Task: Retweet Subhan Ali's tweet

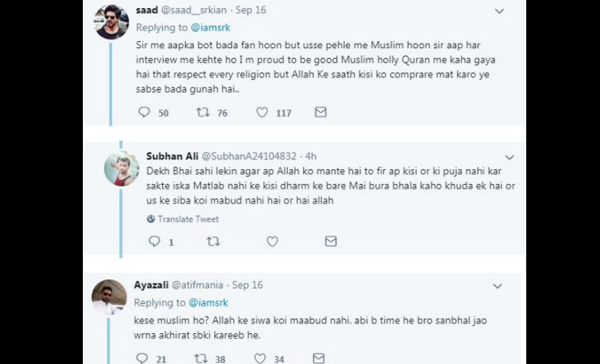Action: tap(213, 242)
